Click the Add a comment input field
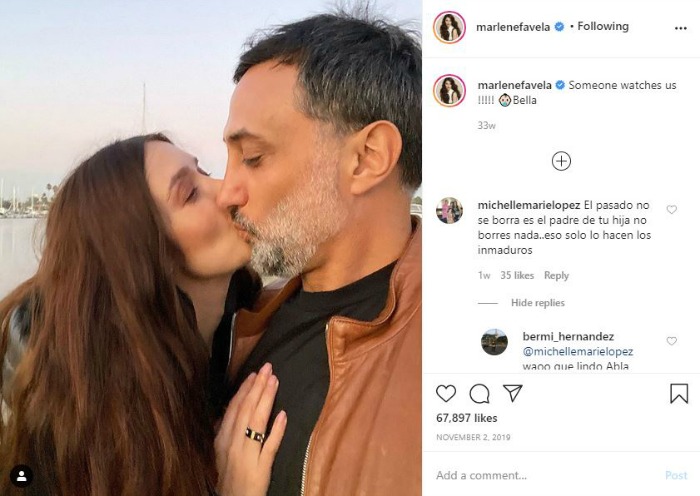The height and width of the screenshot is (496, 700). [540, 475]
